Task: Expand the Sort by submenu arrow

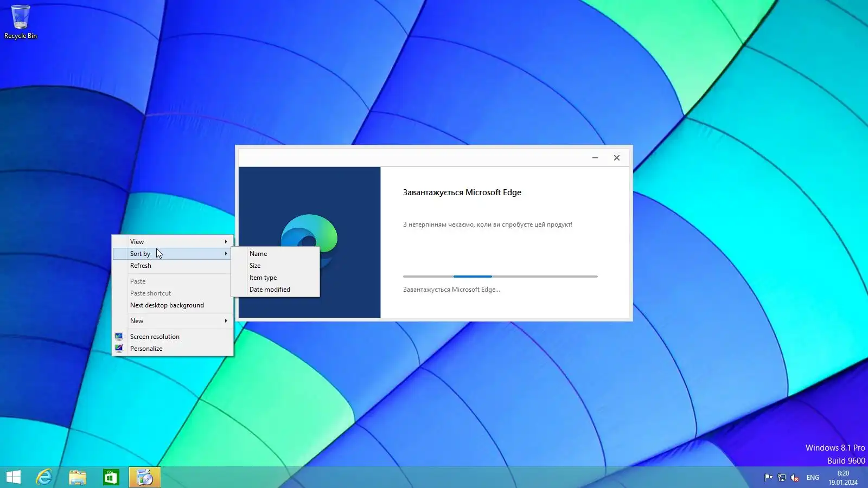Action: [x=226, y=254]
